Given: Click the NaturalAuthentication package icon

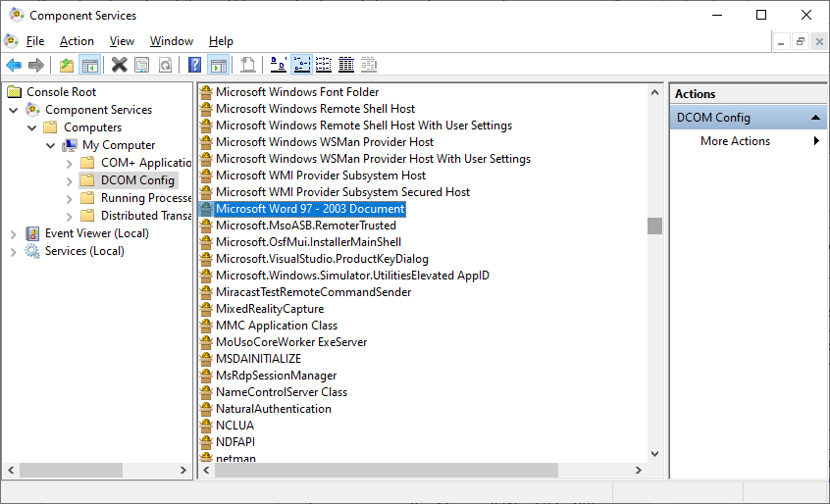Looking at the screenshot, I should 206,408.
